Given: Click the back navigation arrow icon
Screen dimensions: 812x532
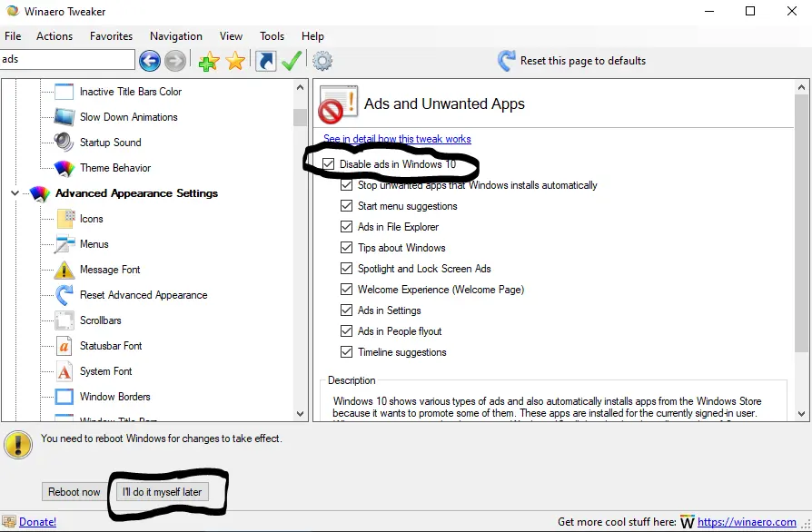Looking at the screenshot, I should (150, 61).
